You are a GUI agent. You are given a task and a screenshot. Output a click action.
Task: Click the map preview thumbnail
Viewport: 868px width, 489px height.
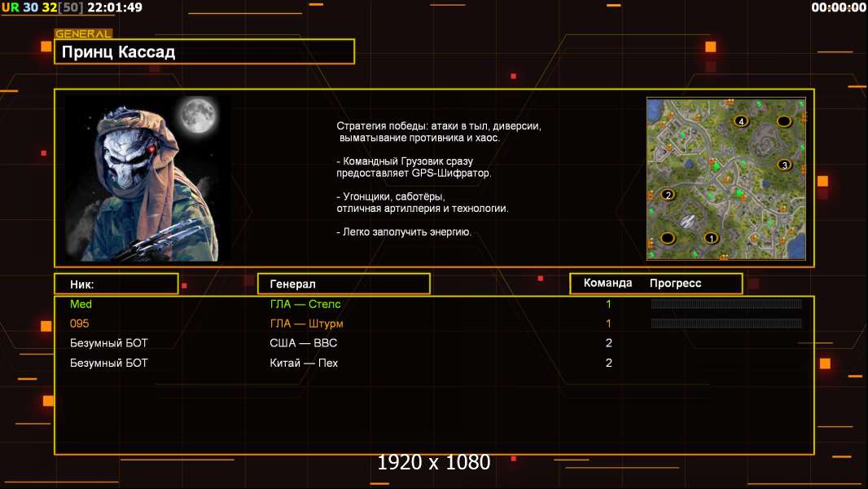coord(726,178)
